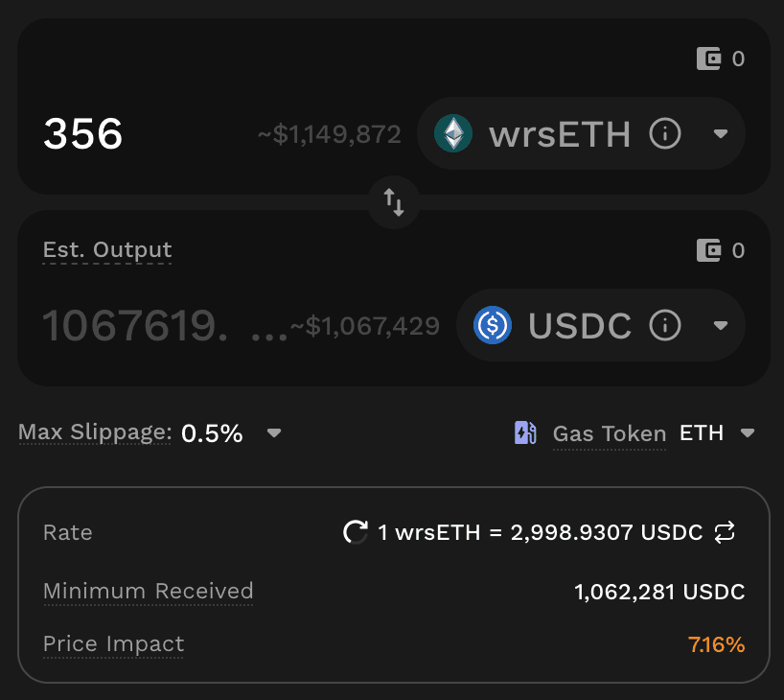Click the swap tokens direction arrows icon

394,201
